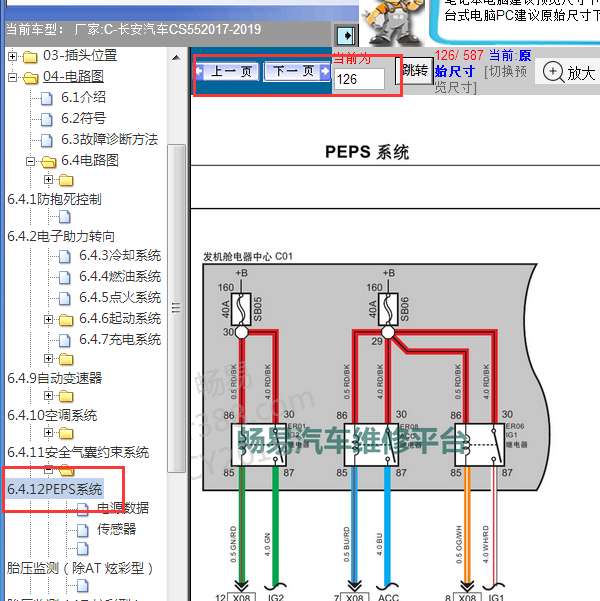
Task: Click the SB05 fuse symbol in diagram
Action: point(242,309)
